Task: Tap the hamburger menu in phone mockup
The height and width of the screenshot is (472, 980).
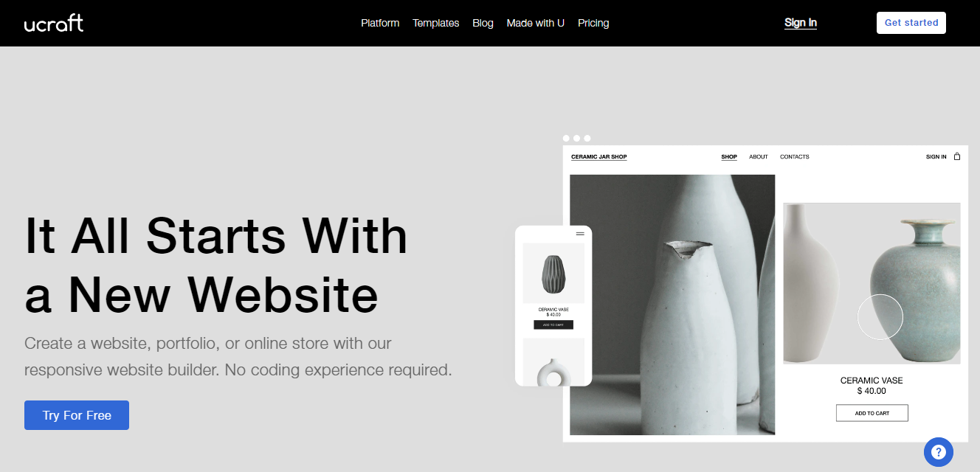Action: (x=580, y=234)
